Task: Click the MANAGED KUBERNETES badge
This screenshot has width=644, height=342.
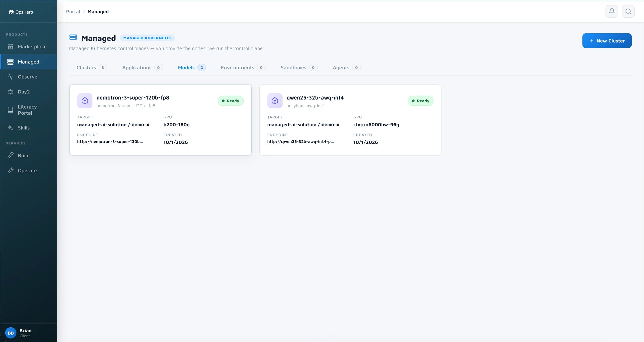Action: [x=147, y=38]
